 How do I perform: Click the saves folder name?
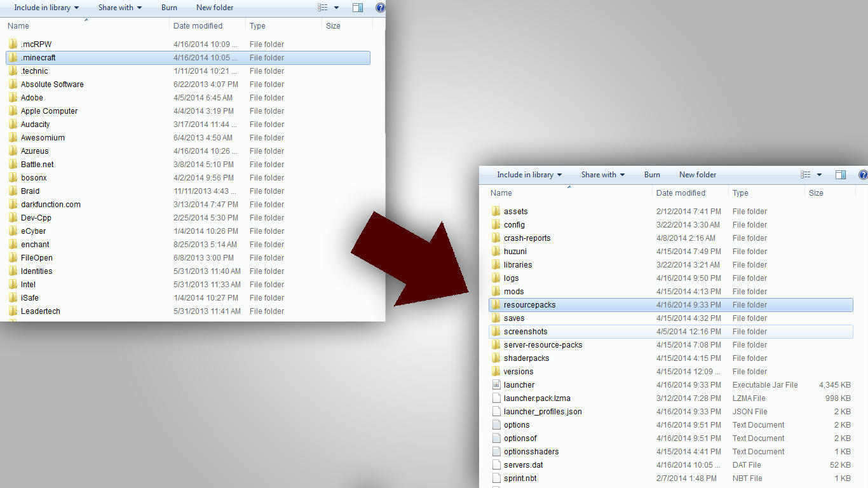point(514,318)
